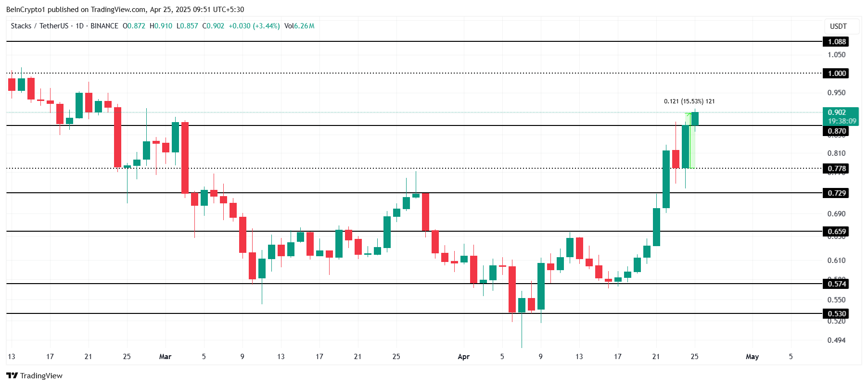The image size is (868, 386).
Task: Click the 0.778 dotted line price label
Action: pos(836,169)
